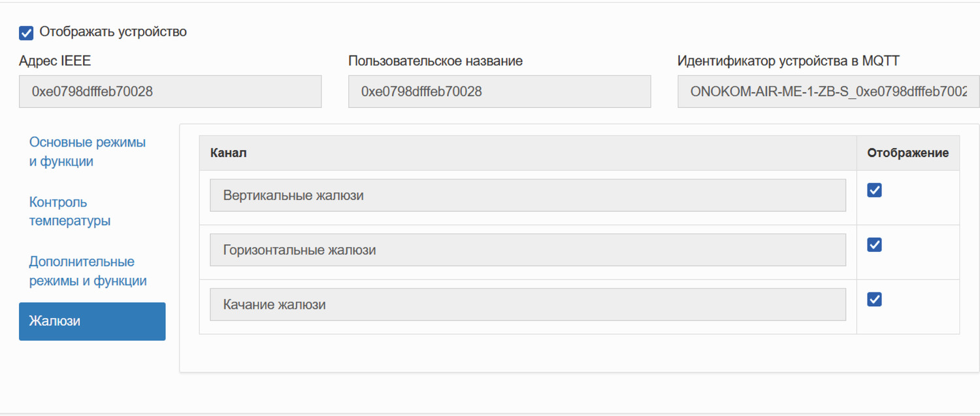Select "Дополнительные режимы и функции" tab
Image resolution: width=980 pixels, height=416 pixels.
(88, 271)
